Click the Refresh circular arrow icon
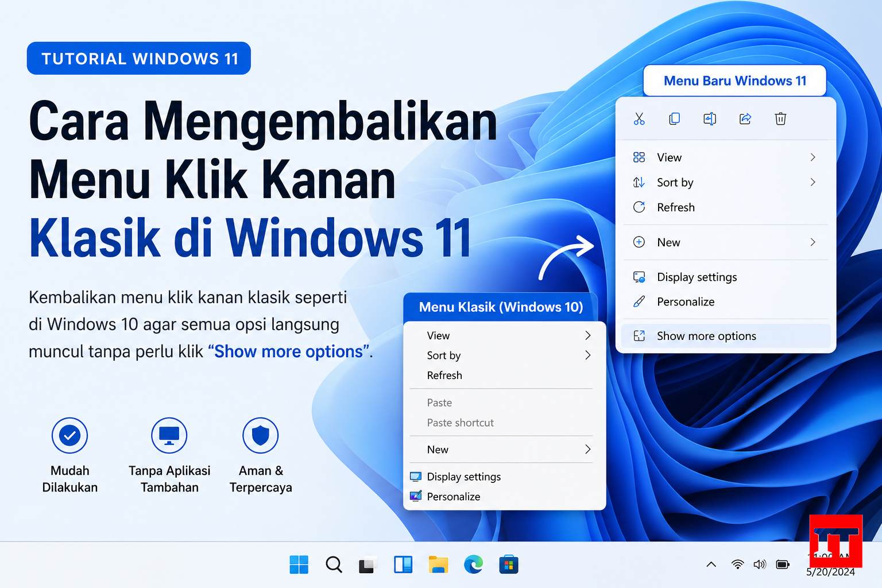Image resolution: width=882 pixels, height=588 pixels. (639, 207)
